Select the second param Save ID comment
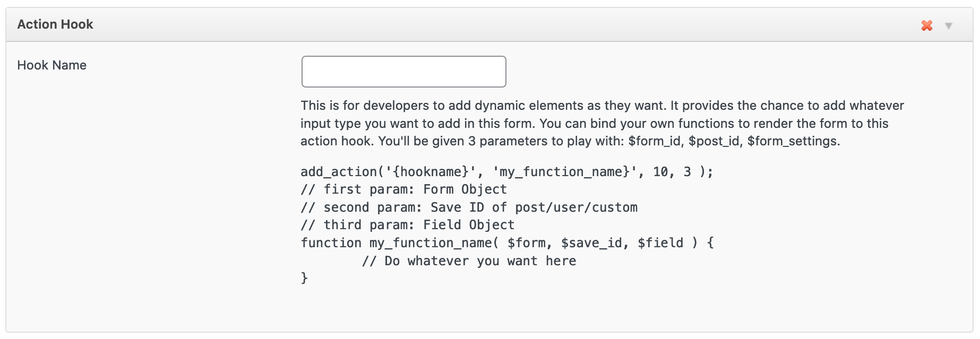Viewport: 980px width, 339px height. [x=469, y=207]
